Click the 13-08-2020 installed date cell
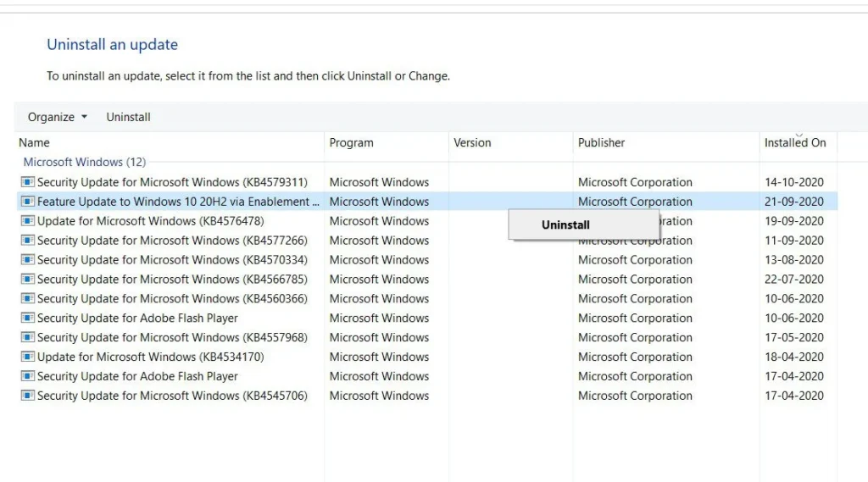868x482 pixels. click(x=794, y=259)
